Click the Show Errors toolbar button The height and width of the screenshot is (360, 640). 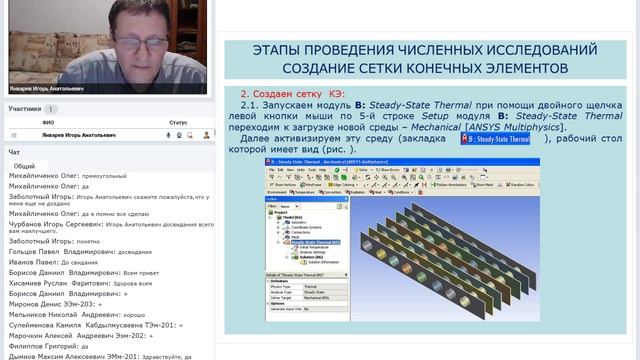coord(388,170)
